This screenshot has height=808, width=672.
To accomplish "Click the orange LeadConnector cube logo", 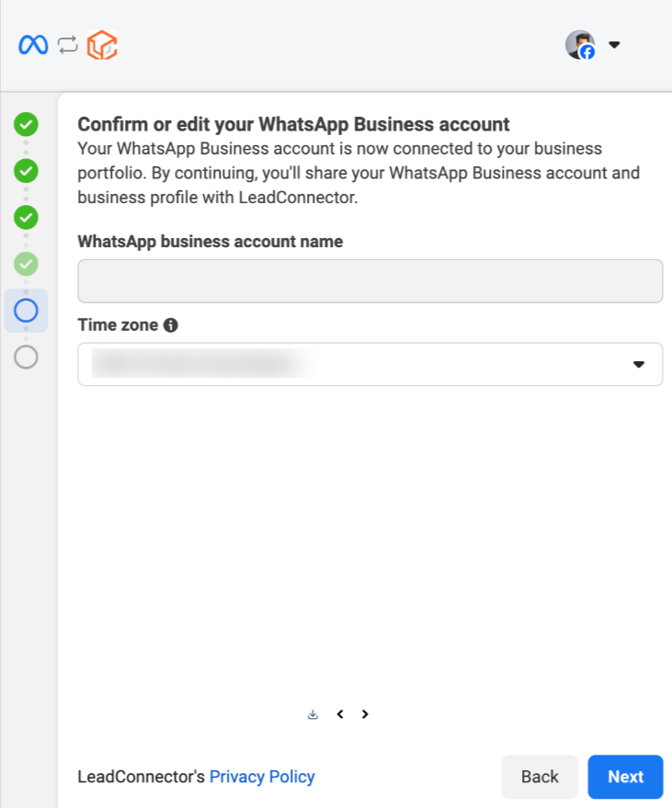I will coord(101,45).
